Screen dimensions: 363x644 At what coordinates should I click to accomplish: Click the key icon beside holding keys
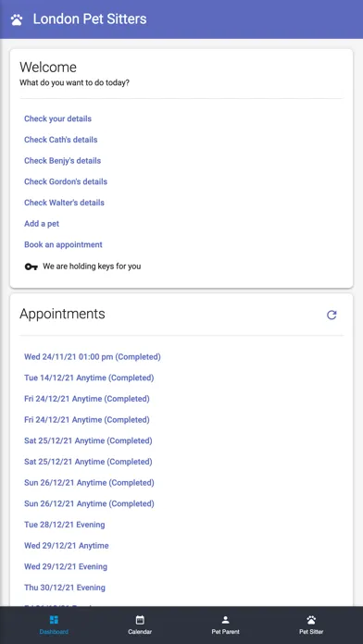tap(31, 266)
